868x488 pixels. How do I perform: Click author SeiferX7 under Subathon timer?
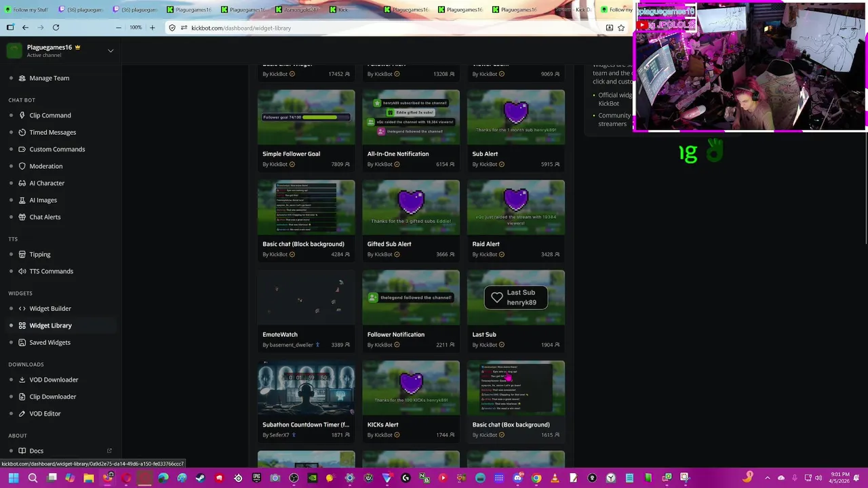[279, 435]
